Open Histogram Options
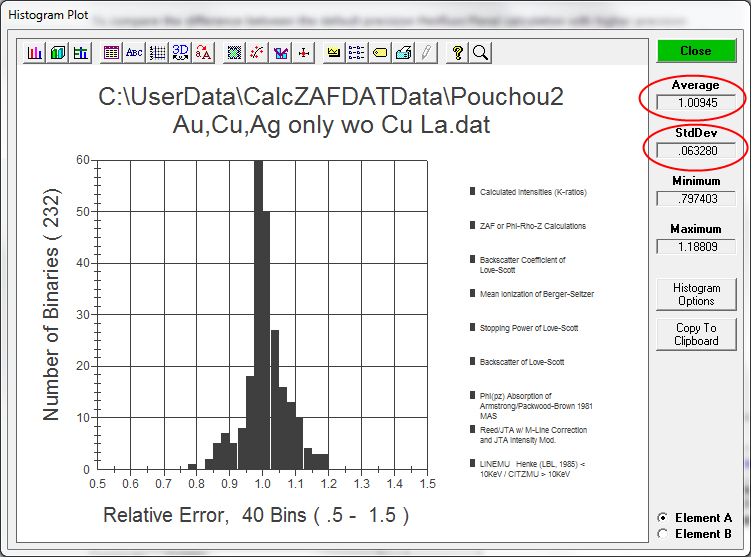This screenshot has width=751, height=557. (696, 294)
